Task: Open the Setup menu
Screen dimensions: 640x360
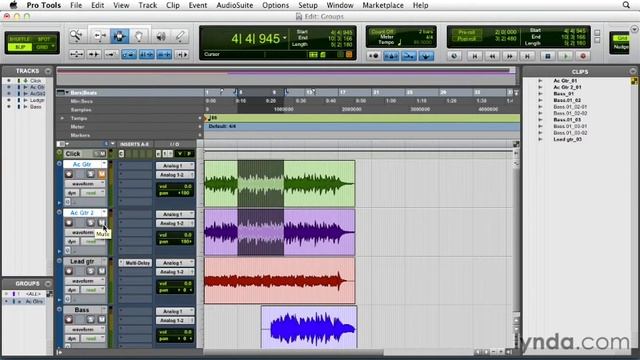Action: pos(308,5)
